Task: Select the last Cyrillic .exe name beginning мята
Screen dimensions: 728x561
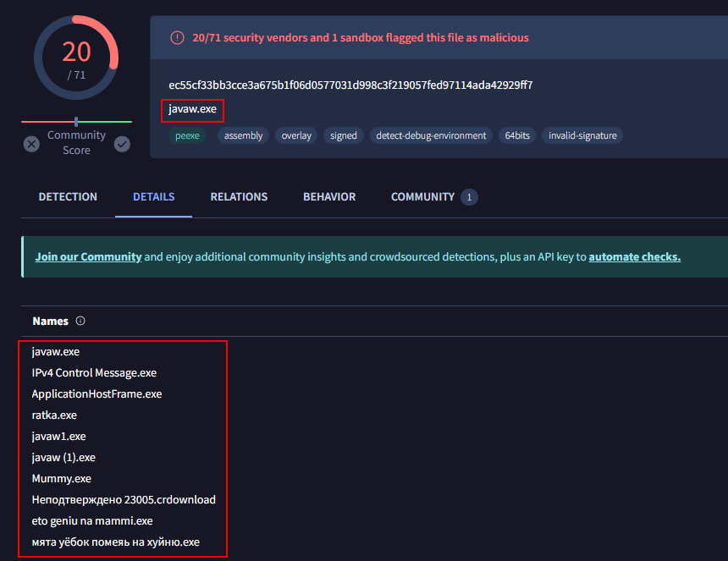Action: [x=116, y=542]
